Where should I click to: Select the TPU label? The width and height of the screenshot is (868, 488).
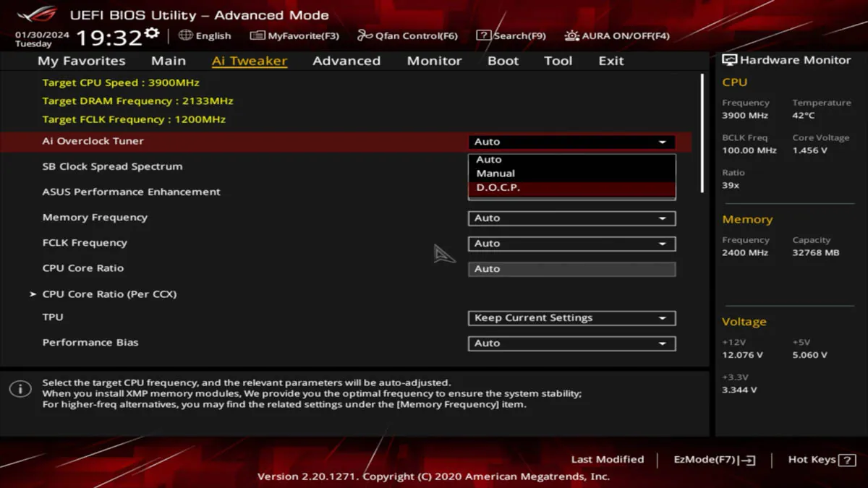[x=53, y=317]
